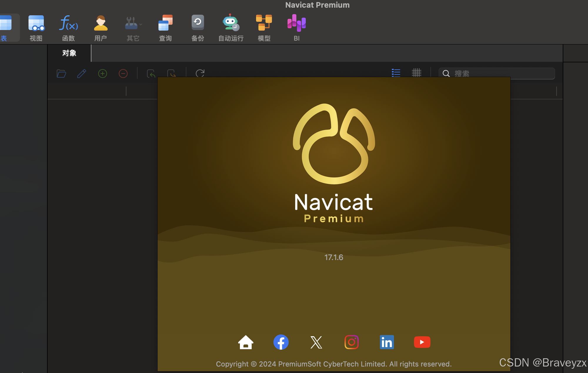The width and height of the screenshot is (588, 373).
Task: Open the Navicat homepage house link
Action: tap(245, 342)
